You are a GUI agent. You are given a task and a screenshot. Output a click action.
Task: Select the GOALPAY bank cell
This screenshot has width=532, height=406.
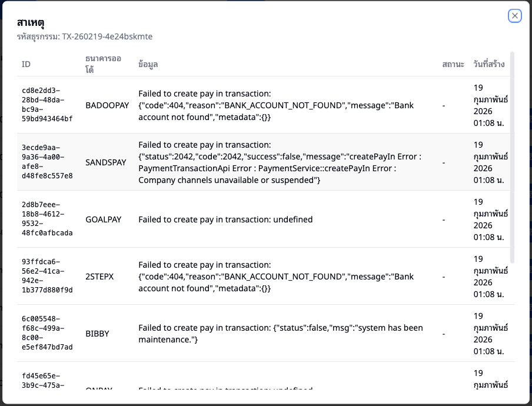(x=104, y=219)
